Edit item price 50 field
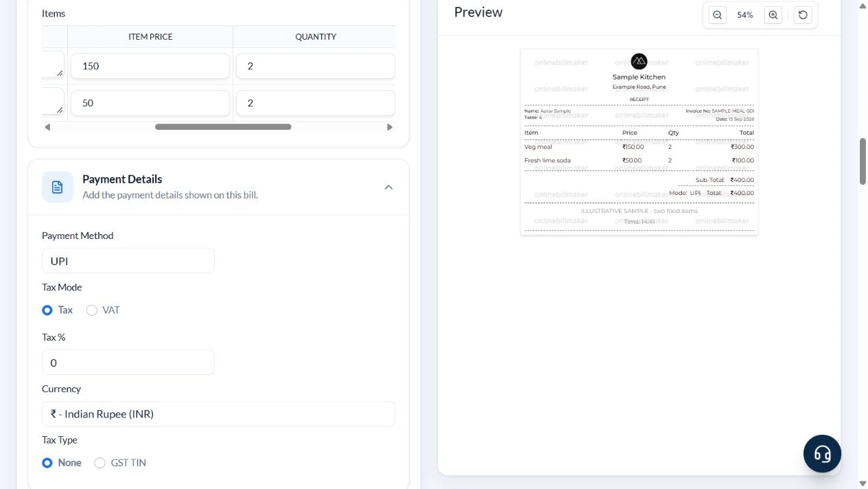868x489 pixels. [150, 103]
